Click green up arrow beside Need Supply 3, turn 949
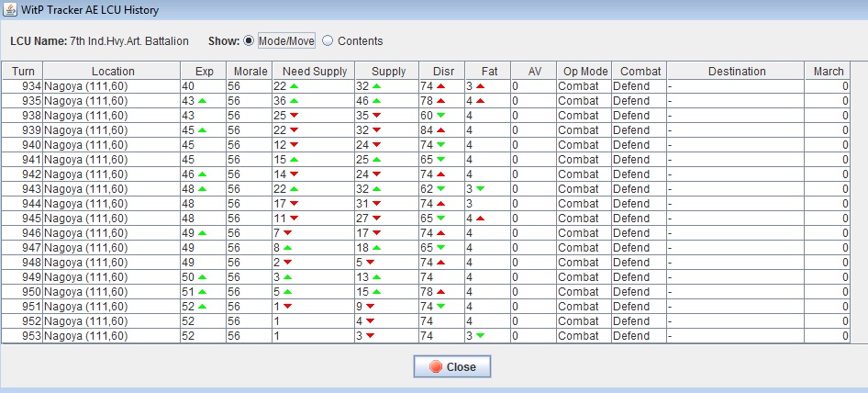 pyautogui.click(x=287, y=276)
